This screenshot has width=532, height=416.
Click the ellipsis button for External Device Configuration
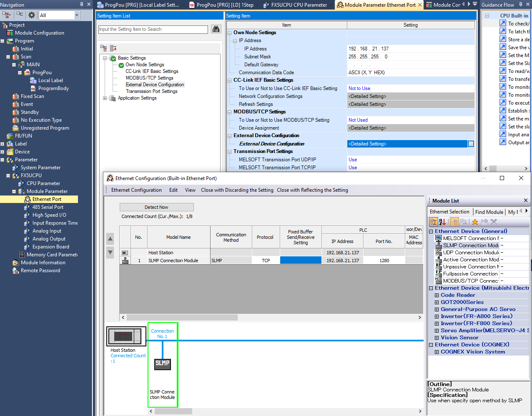[x=471, y=144]
